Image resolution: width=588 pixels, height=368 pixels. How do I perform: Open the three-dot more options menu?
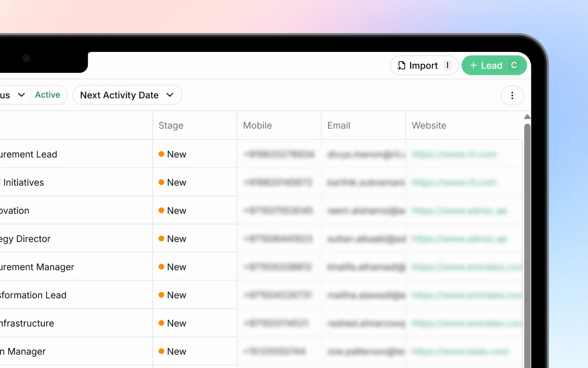[512, 96]
